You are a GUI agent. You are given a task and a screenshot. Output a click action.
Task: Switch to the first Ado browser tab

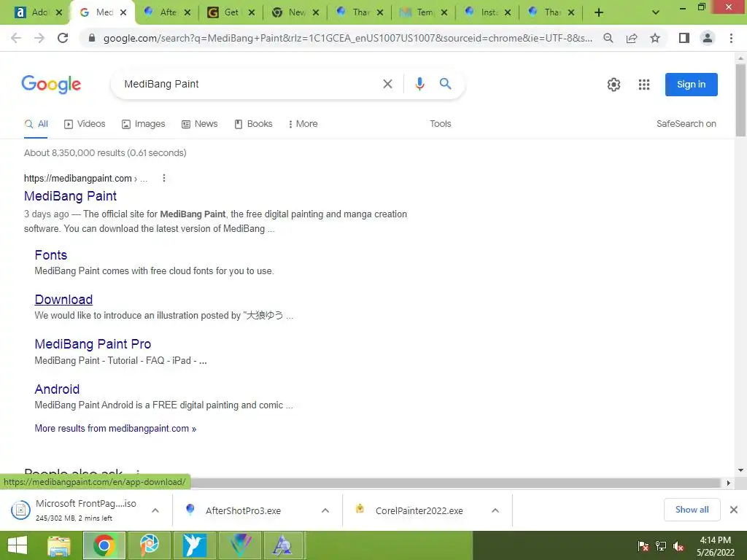39,12
